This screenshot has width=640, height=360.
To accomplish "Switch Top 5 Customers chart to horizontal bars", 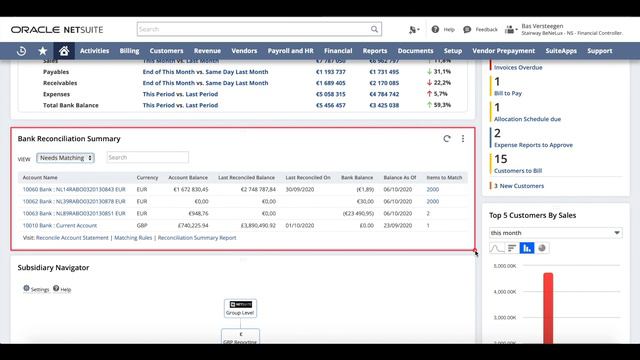I will [512, 248].
